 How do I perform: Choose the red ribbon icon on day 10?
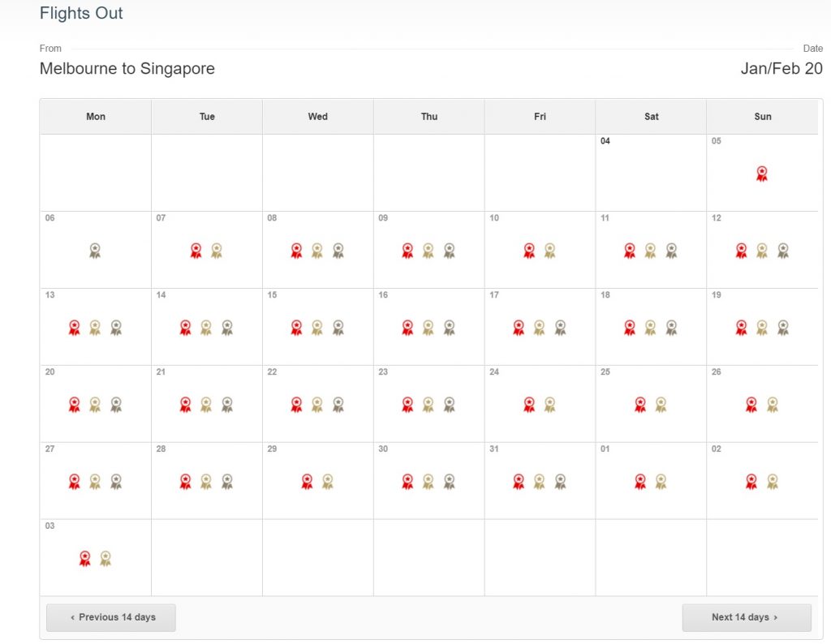(529, 251)
